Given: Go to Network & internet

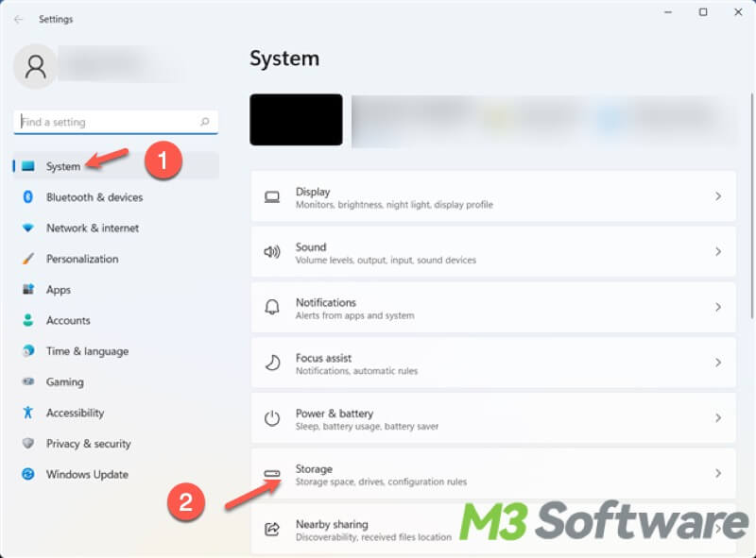Looking at the screenshot, I should (115, 228).
